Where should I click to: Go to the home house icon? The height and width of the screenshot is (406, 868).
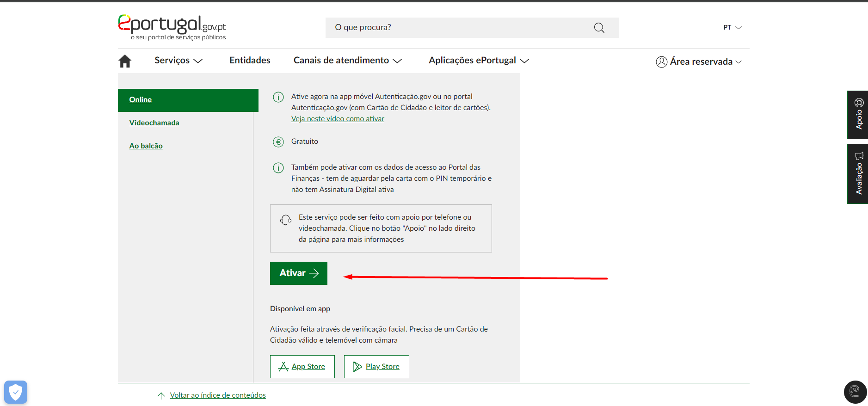(x=125, y=61)
